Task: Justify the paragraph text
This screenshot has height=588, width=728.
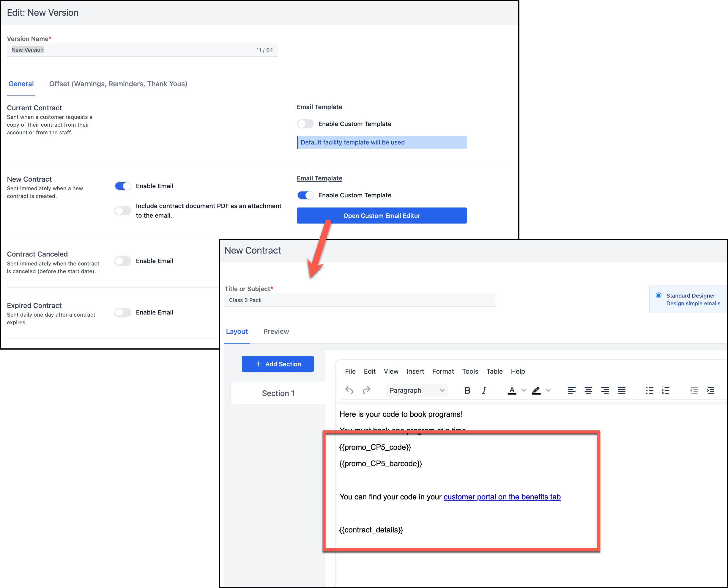Action: (621, 390)
